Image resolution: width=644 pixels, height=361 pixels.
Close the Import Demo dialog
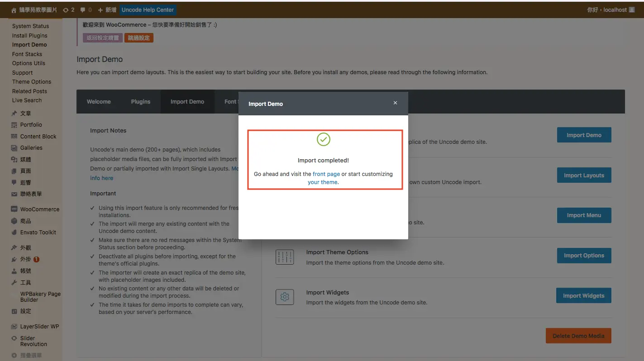point(395,103)
